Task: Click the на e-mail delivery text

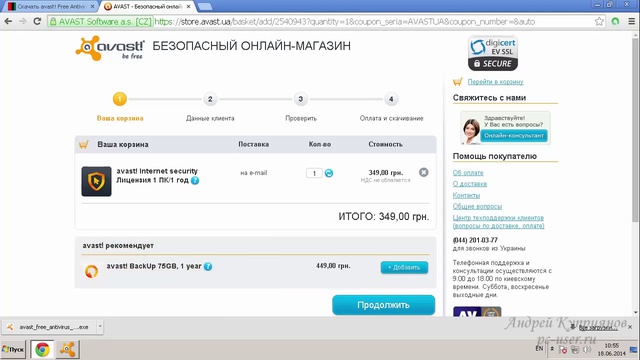Action: 253,173
